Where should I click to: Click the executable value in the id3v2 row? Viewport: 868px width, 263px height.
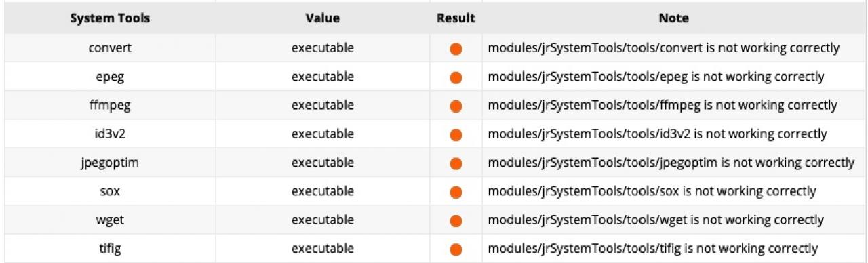pyautogui.click(x=323, y=134)
